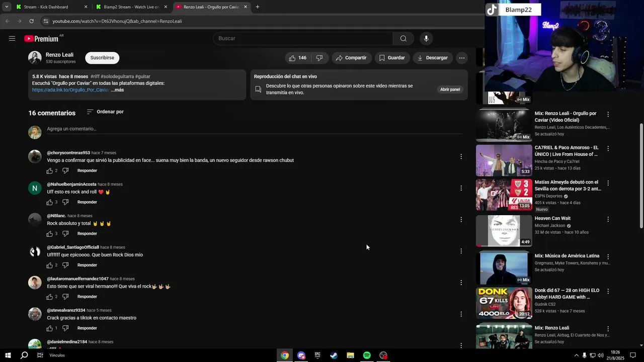Reply to @stevealvarez9334 with Responder
Screen dimensions: 644x362
(x=87, y=328)
